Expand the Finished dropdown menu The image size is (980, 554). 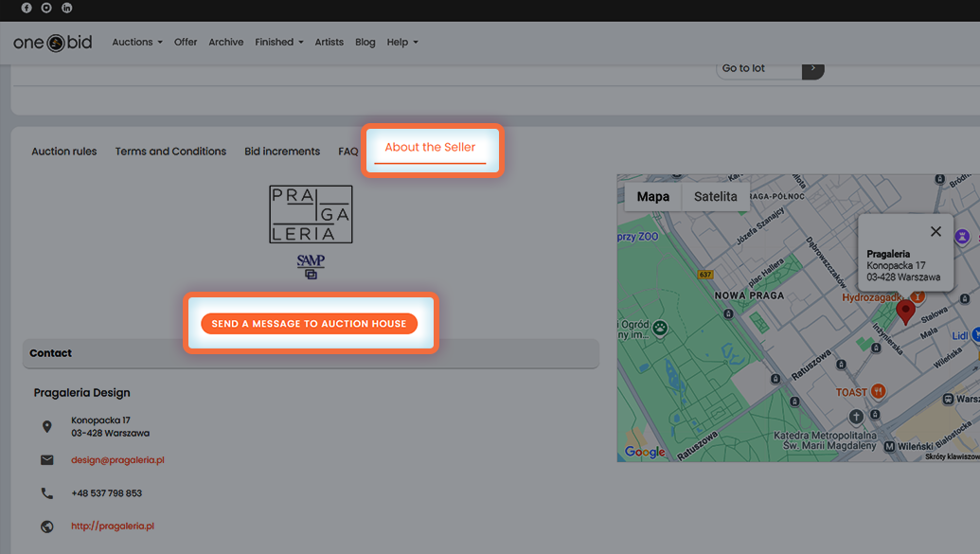pos(279,42)
